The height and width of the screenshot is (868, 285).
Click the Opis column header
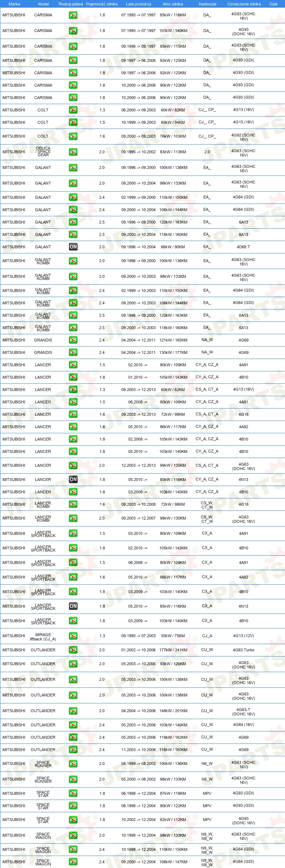pyautogui.click(x=273, y=4)
